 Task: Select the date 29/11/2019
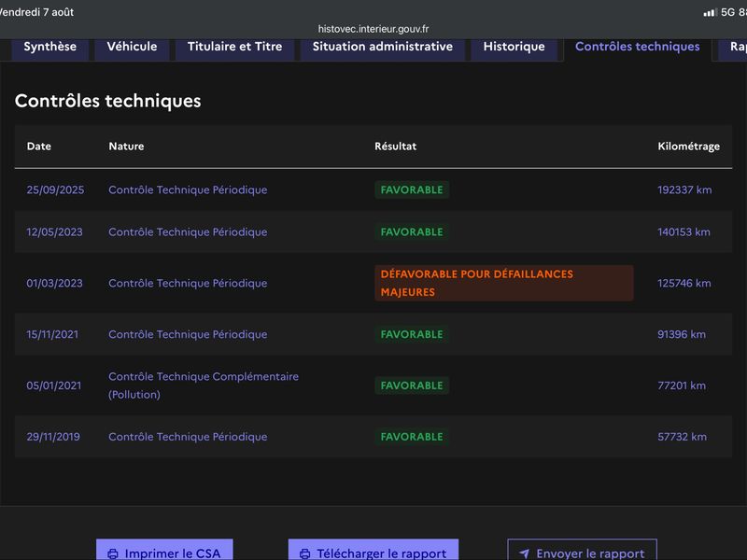[53, 437]
